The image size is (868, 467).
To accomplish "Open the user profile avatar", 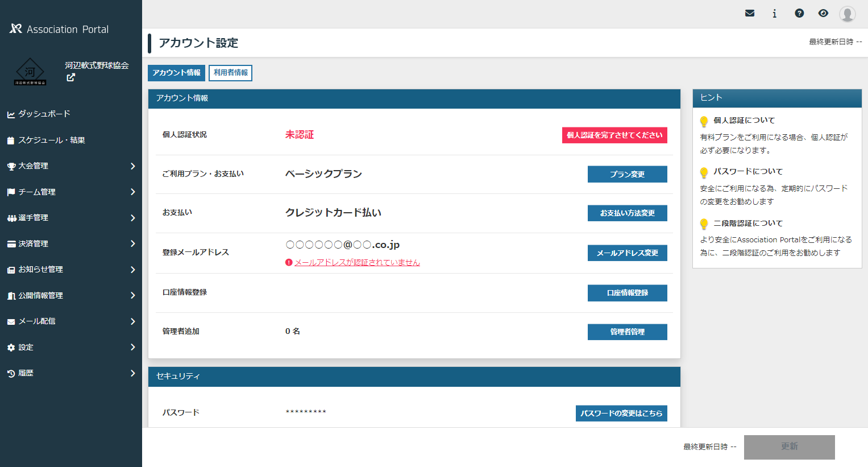I will pyautogui.click(x=847, y=14).
